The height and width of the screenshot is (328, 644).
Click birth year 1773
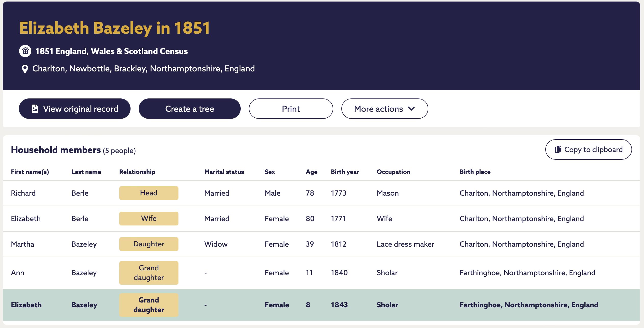339,193
